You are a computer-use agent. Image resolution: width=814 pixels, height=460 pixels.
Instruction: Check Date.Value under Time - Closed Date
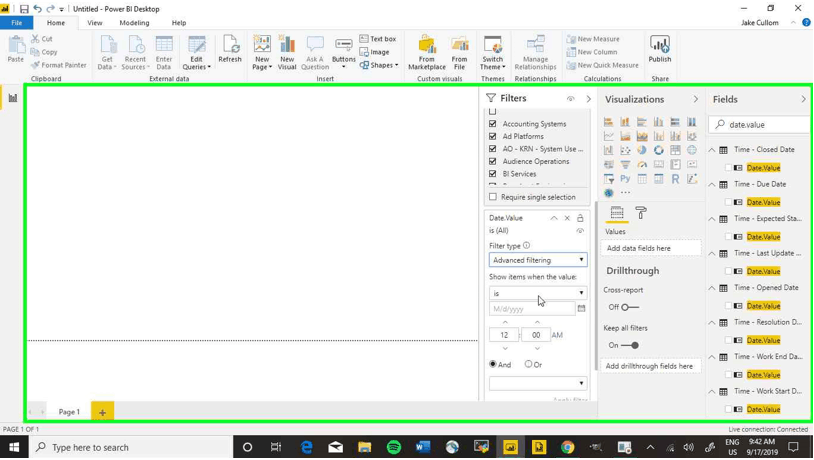[728, 168]
